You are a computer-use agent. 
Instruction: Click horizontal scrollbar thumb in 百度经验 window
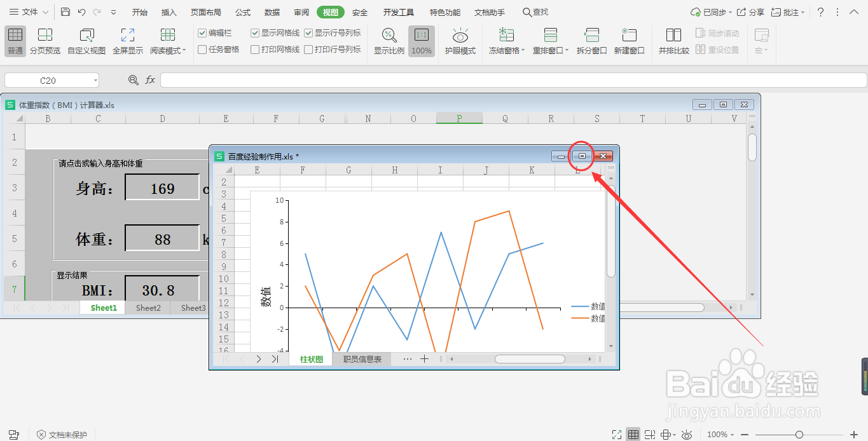530,359
